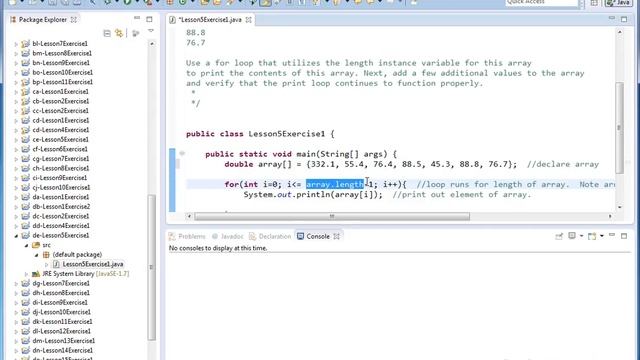Select Lesson5Exercise1.java in the tree
This screenshot has width=640, height=360.
pyautogui.click(x=93, y=264)
